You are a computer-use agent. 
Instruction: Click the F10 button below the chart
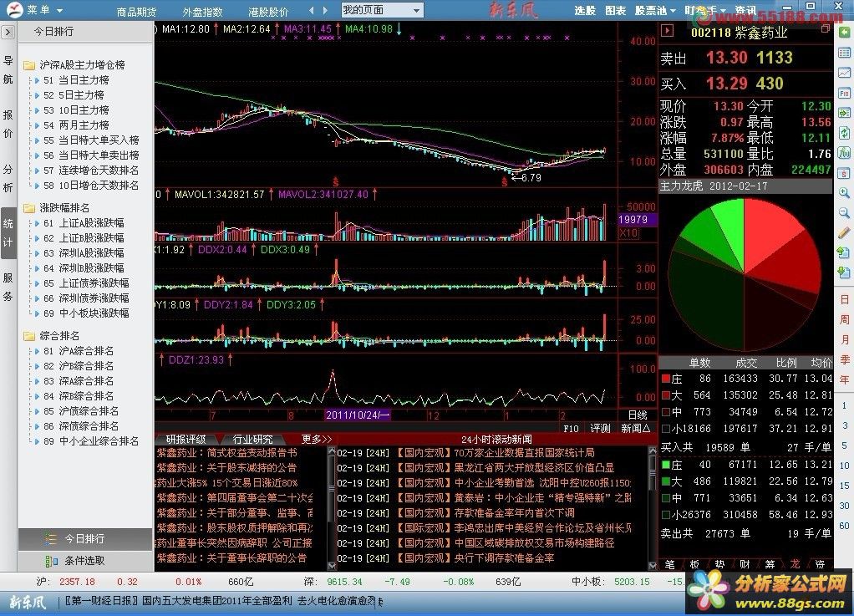pyautogui.click(x=571, y=429)
